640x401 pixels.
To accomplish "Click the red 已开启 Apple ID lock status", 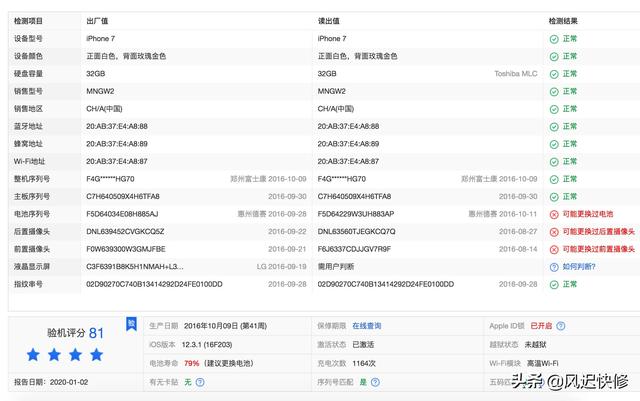I will (x=541, y=326).
